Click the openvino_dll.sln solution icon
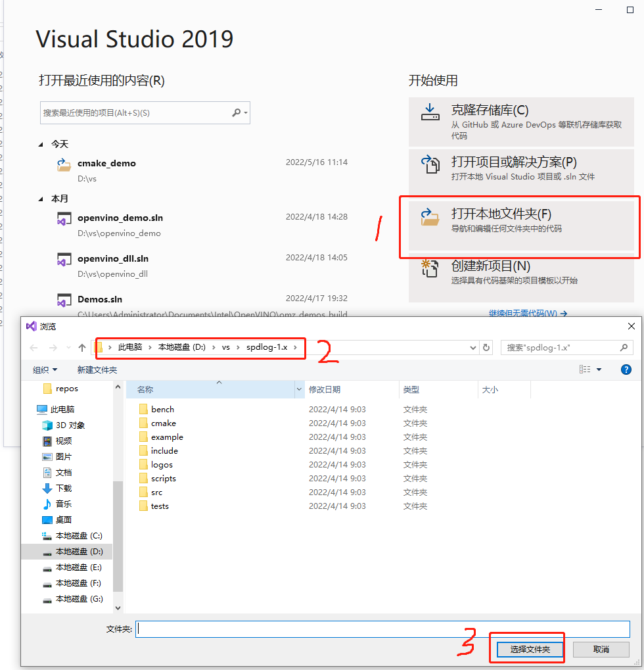 (64, 259)
